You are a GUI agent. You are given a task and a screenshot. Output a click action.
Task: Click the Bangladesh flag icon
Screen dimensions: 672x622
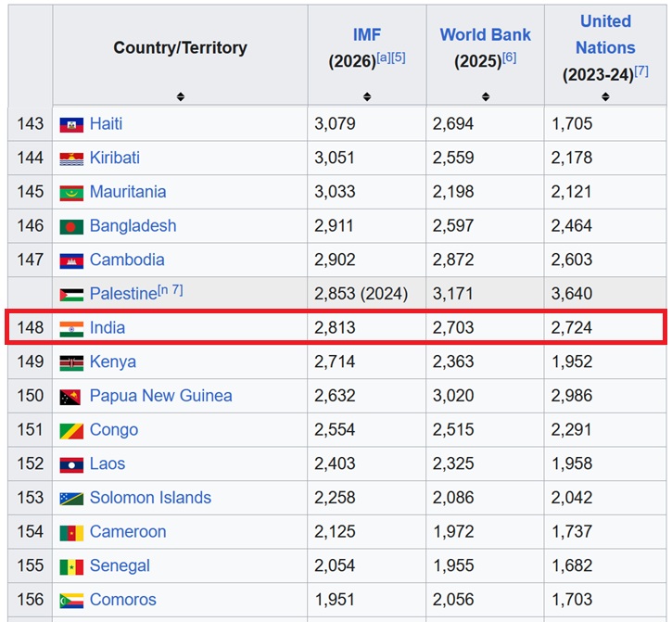coord(71,227)
